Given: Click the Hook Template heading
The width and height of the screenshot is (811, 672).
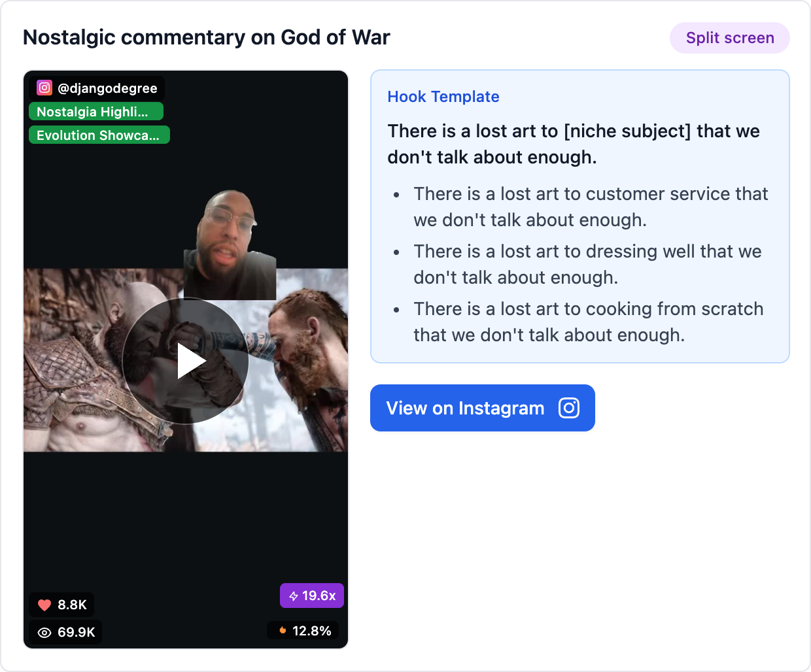Looking at the screenshot, I should pos(443,97).
